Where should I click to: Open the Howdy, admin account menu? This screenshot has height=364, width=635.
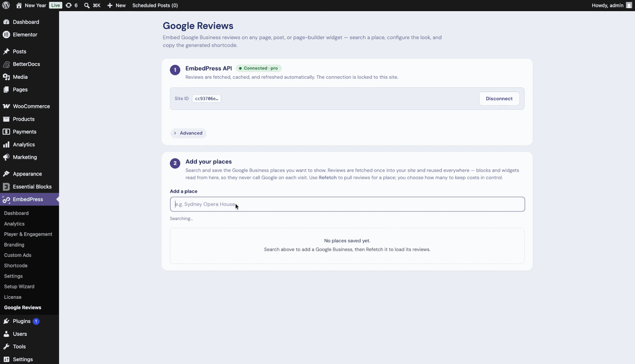(x=611, y=5)
